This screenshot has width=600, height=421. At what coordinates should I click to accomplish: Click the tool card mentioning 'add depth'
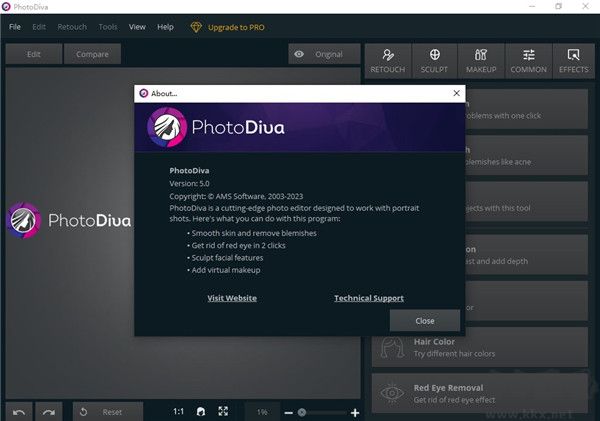click(x=527, y=255)
